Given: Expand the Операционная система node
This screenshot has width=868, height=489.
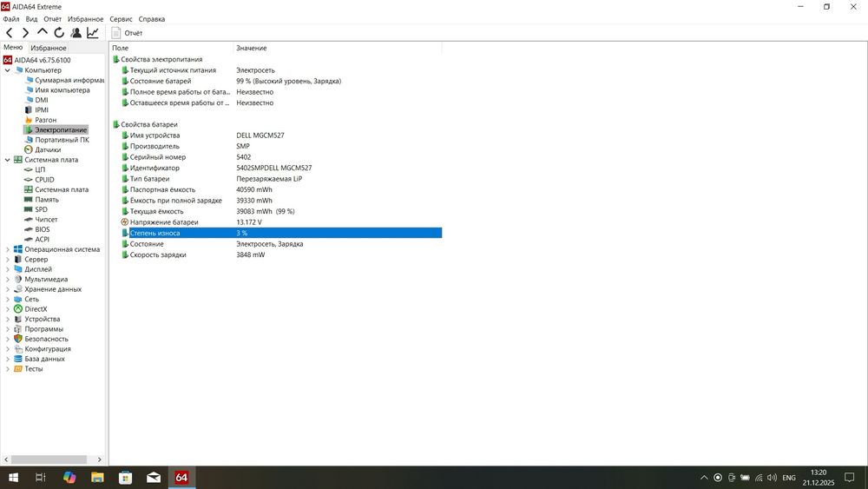Looking at the screenshot, I should [7, 250].
